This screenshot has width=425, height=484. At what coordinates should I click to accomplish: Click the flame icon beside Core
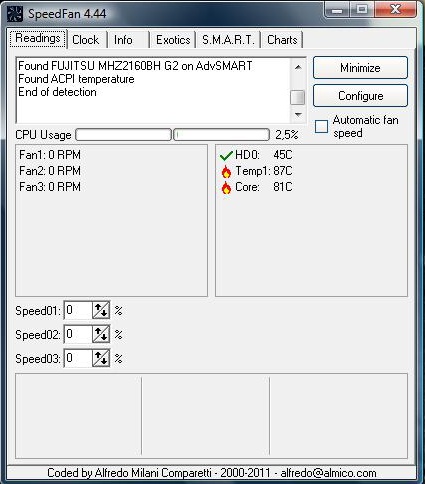(226, 188)
